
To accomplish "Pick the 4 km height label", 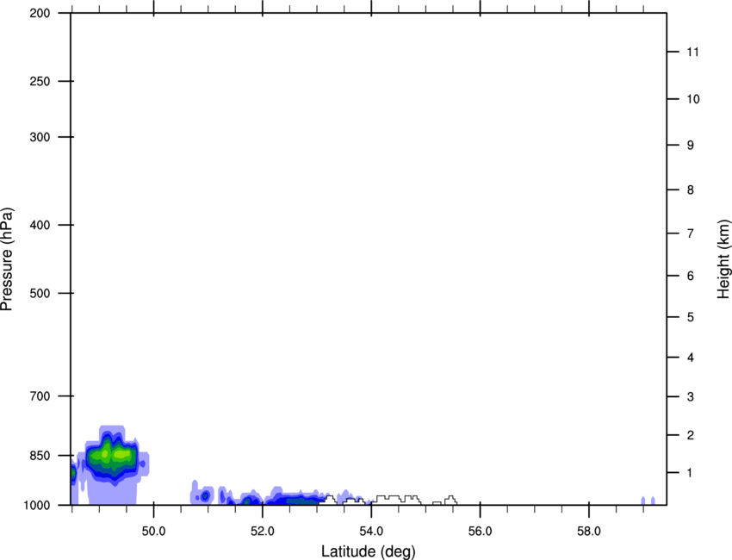I will [691, 358].
